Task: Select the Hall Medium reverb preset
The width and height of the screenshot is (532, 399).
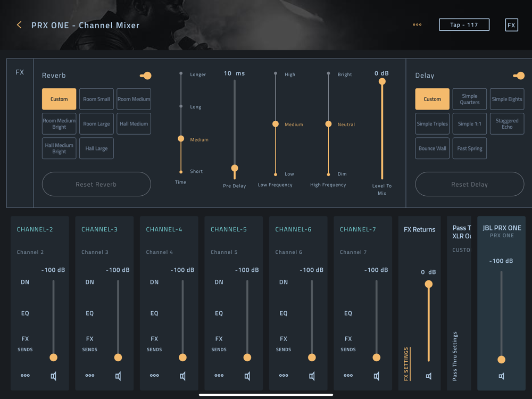Action: click(x=134, y=124)
